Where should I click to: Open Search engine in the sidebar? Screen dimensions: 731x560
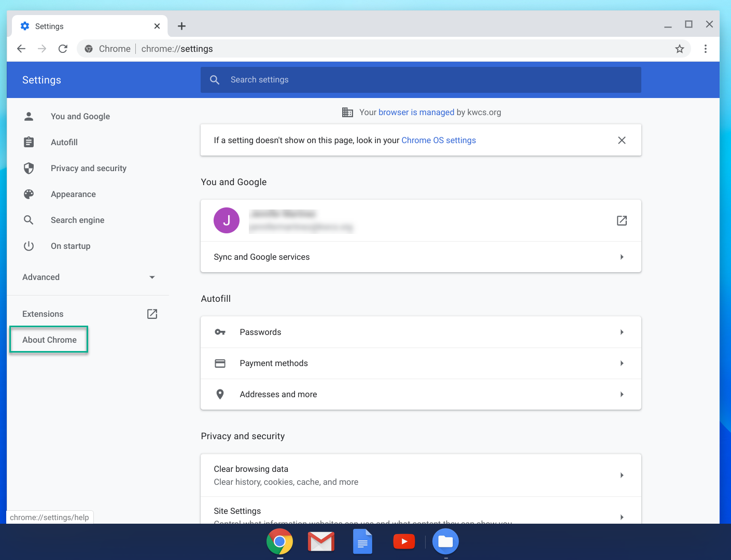click(77, 220)
